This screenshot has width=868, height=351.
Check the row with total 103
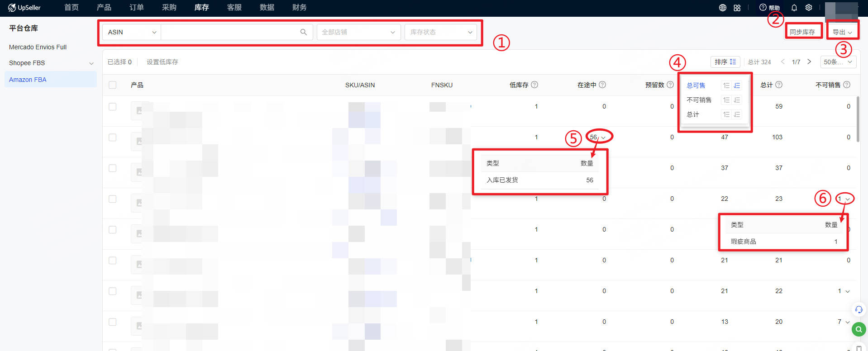113,138
